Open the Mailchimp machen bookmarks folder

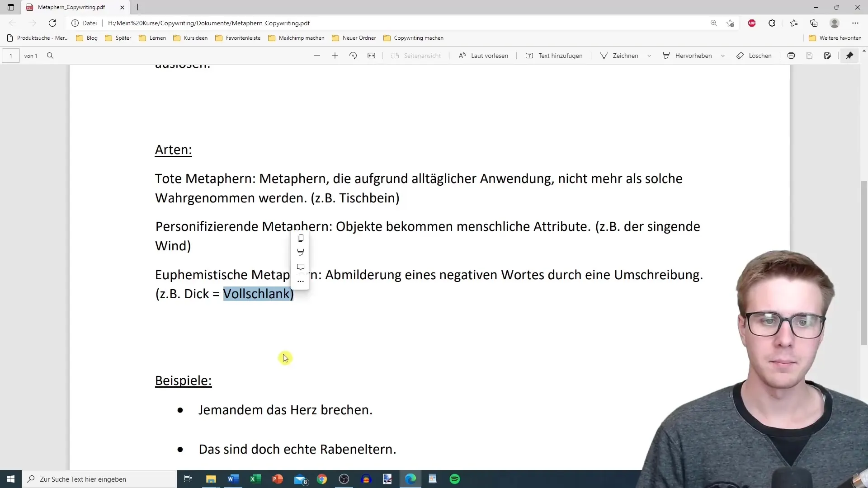tap(296, 38)
